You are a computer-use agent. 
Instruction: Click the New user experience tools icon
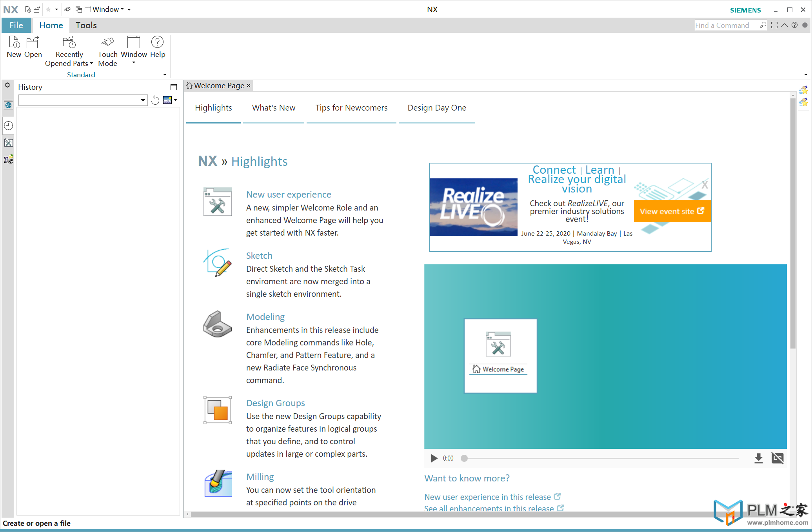(x=218, y=202)
